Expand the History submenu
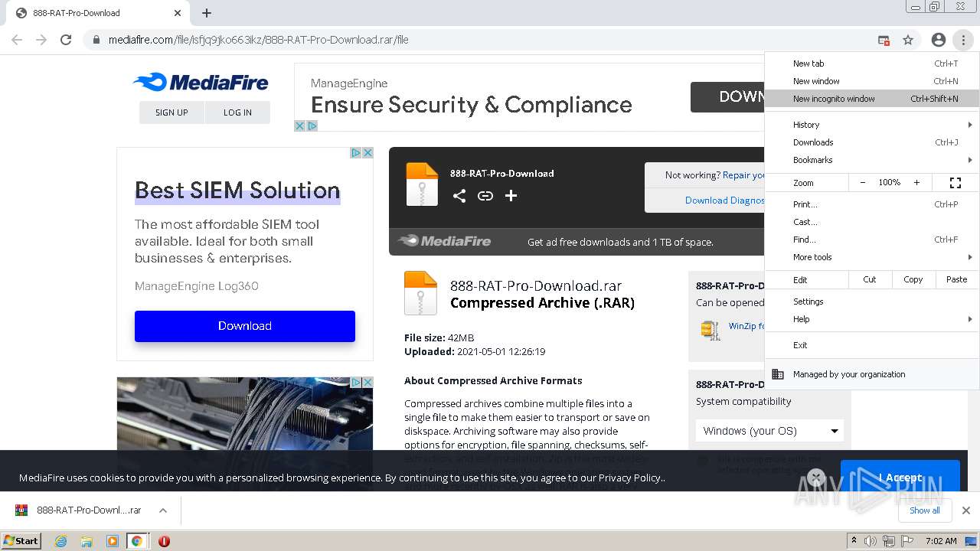980x551 pixels. click(x=871, y=125)
